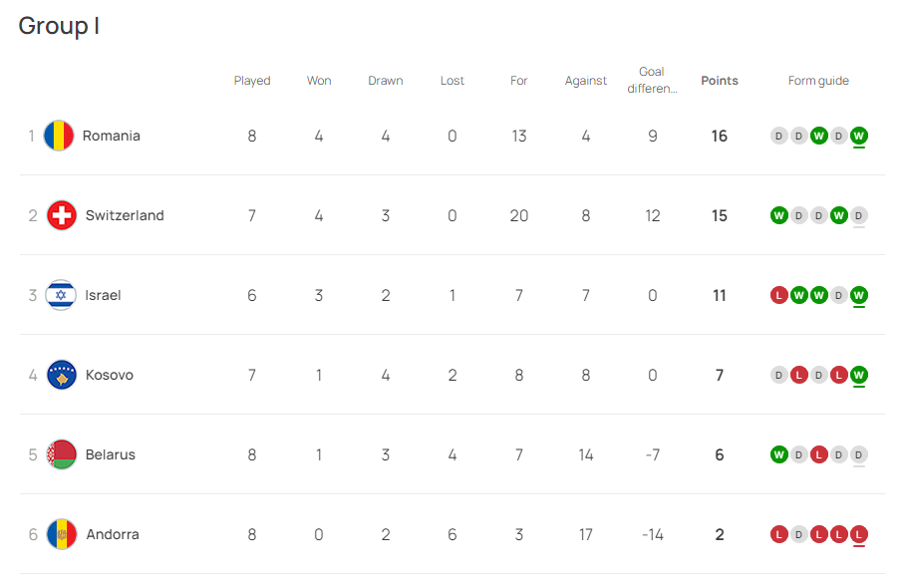Click the Belarus flag icon

pos(62,454)
